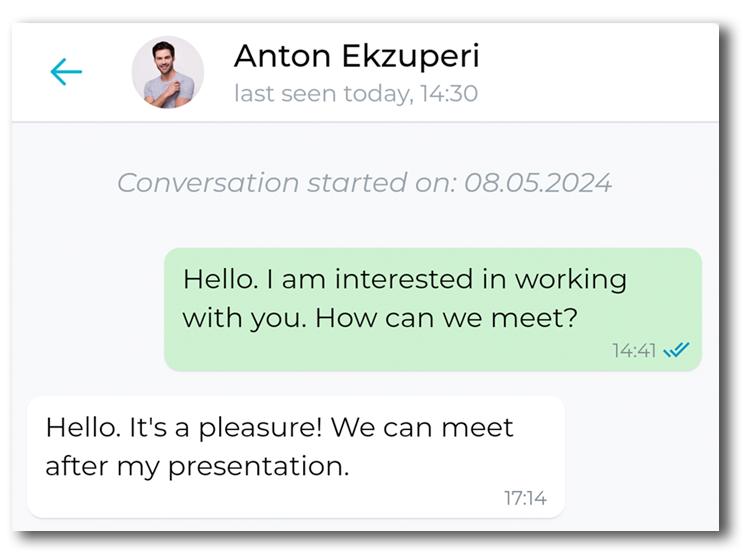Click the text "We can meet"
745x556 pixels.
pos(422,428)
